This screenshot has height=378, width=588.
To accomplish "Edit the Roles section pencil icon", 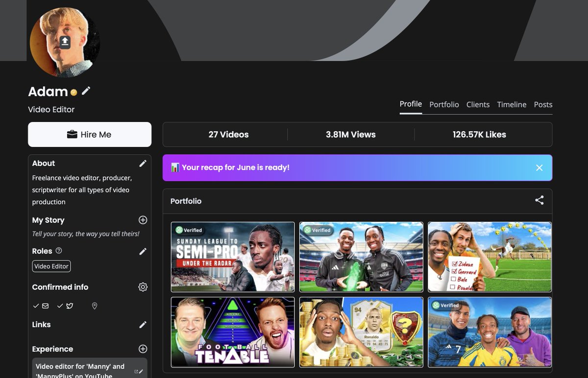I will click(x=143, y=251).
